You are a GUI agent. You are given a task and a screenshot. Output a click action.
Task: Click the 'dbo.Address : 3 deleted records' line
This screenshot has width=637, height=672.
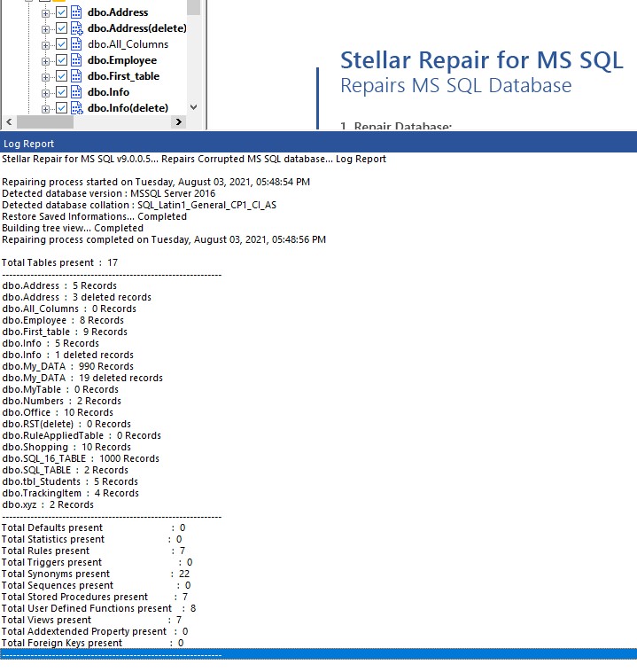pos(77,297)
